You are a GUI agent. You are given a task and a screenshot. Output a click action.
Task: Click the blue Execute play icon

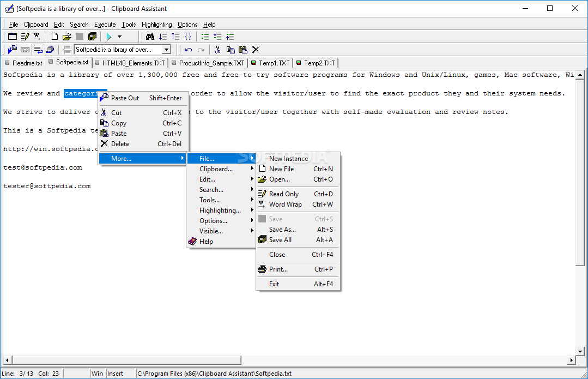[109, 37]
